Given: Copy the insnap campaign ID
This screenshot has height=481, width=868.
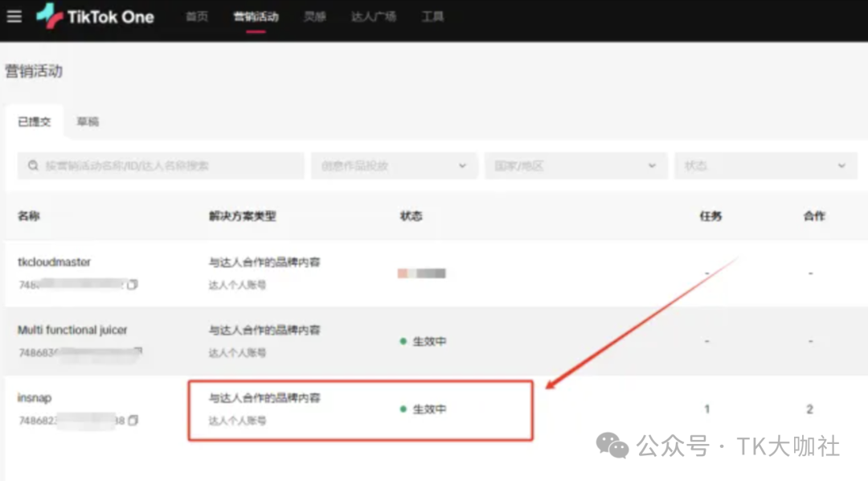Looking at the screenshot, I should coord(133,420).
